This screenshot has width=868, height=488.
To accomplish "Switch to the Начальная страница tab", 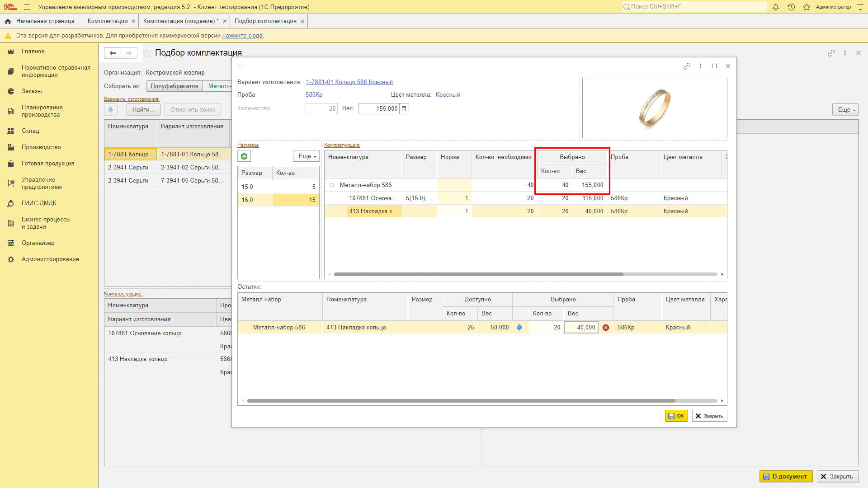I will (x=41, y=21).
